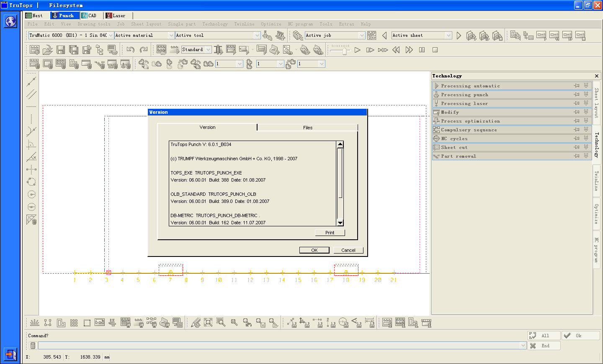
Task: Click the exit door icon at bottom left
Action: tap(10, 355)
